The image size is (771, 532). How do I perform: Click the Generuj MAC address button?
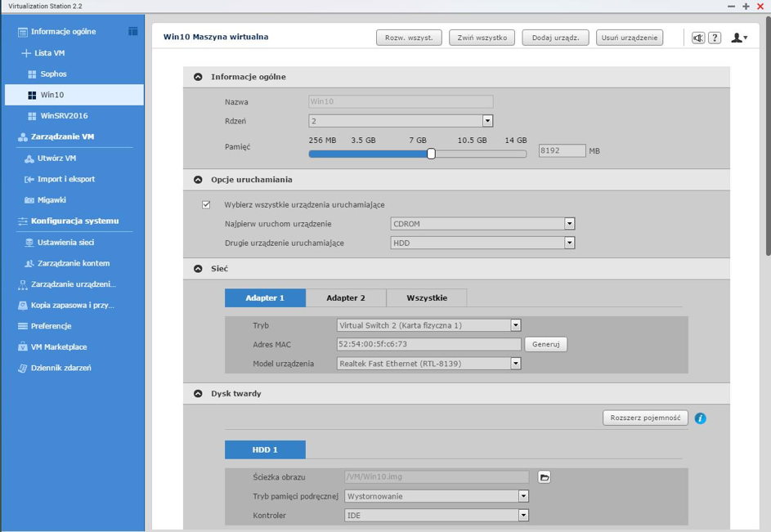point(545,344)
